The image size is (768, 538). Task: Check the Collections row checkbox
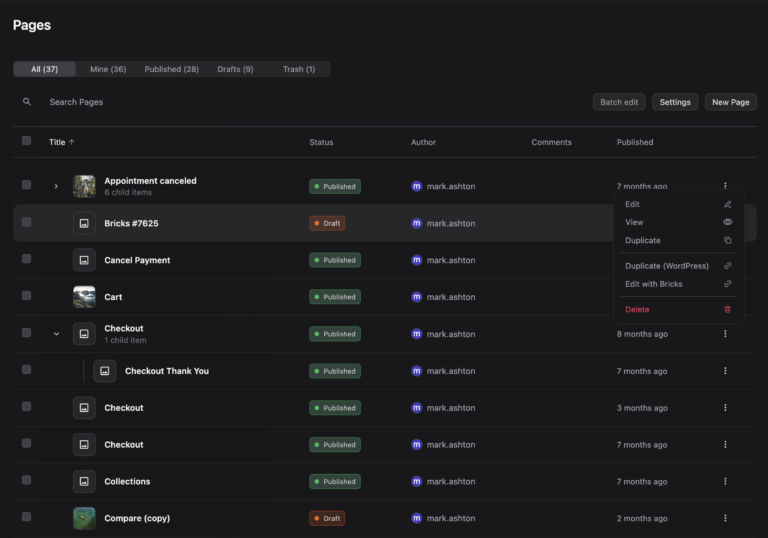coord(26,480)
